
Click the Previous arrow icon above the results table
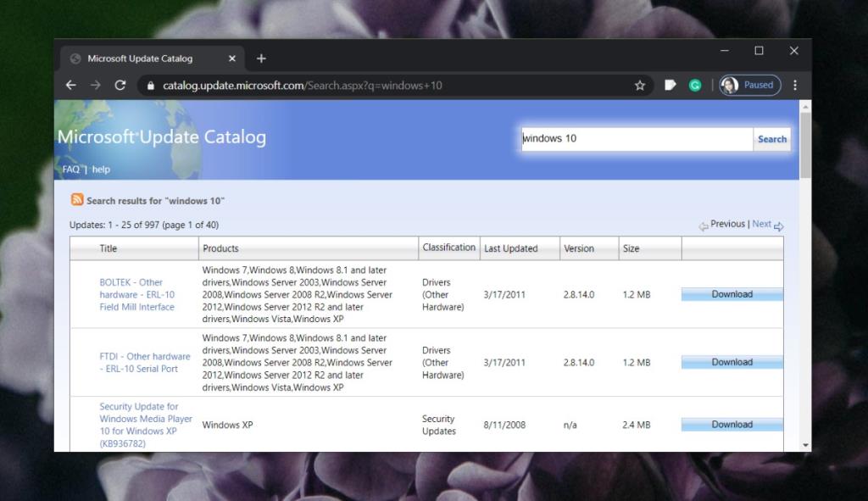[x=705, y=224]
